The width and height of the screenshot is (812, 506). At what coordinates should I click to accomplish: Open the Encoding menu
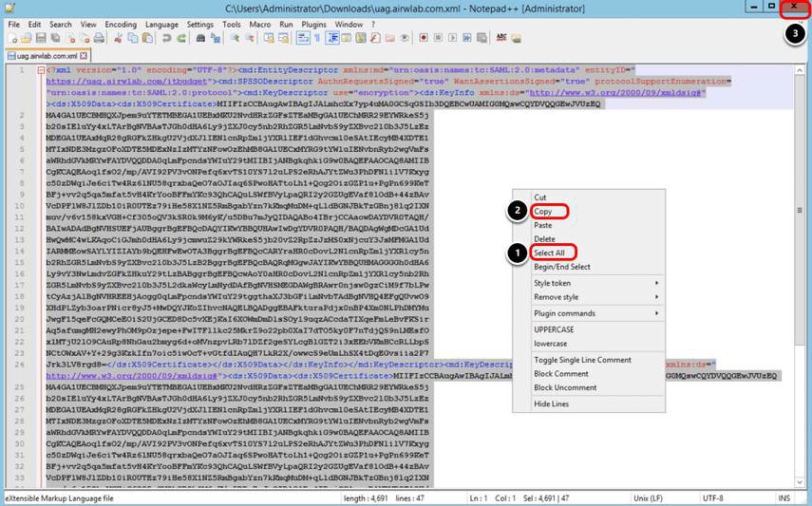[121, 25]
